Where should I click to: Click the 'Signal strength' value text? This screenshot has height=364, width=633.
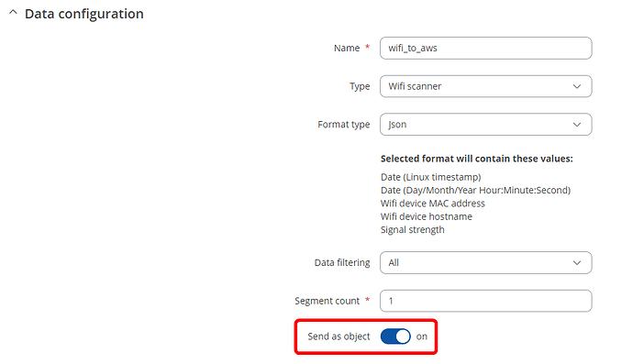coord(412,229)
